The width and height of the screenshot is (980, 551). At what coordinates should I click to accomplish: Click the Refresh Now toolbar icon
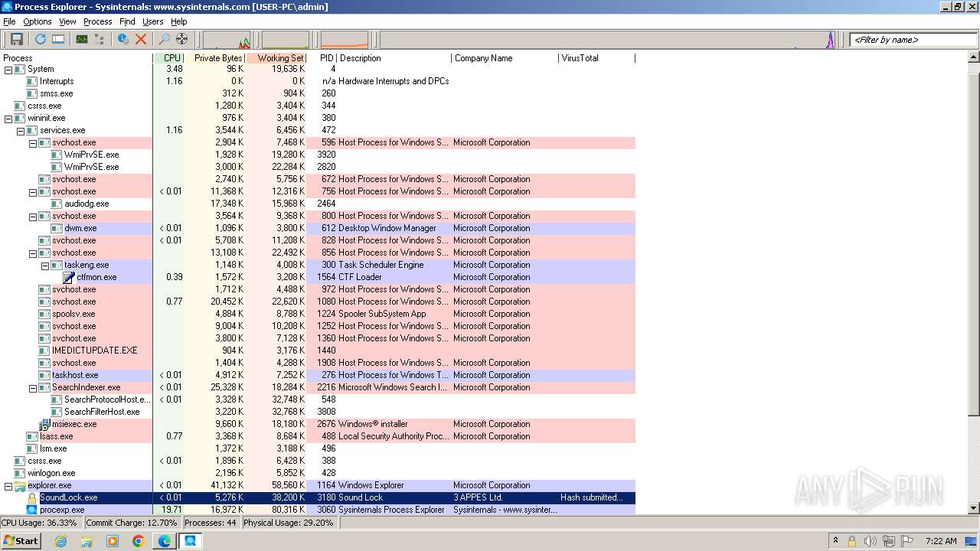point(40,39)
